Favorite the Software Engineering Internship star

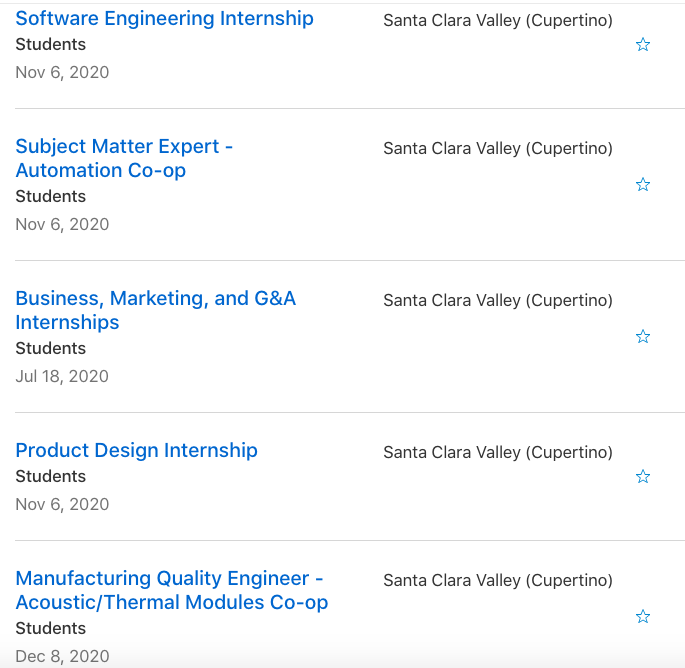643,45
